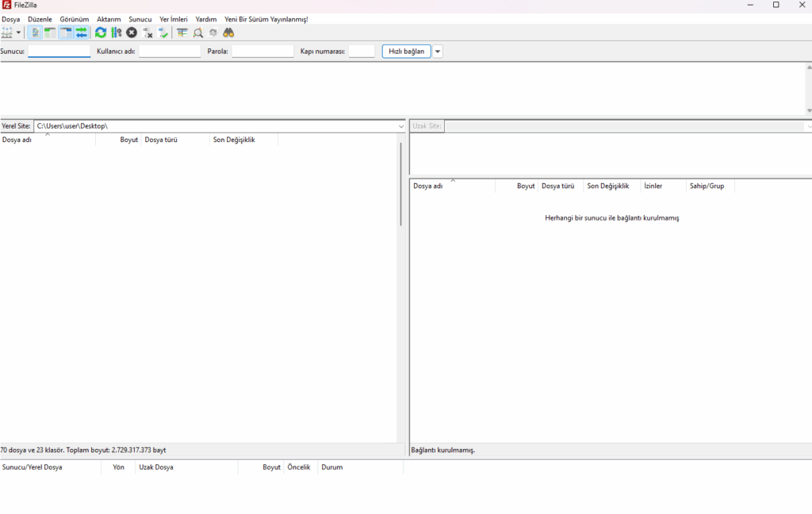Open the Aktarım menu
Screen dimensions: 812x514
click(x=109, y=19)
